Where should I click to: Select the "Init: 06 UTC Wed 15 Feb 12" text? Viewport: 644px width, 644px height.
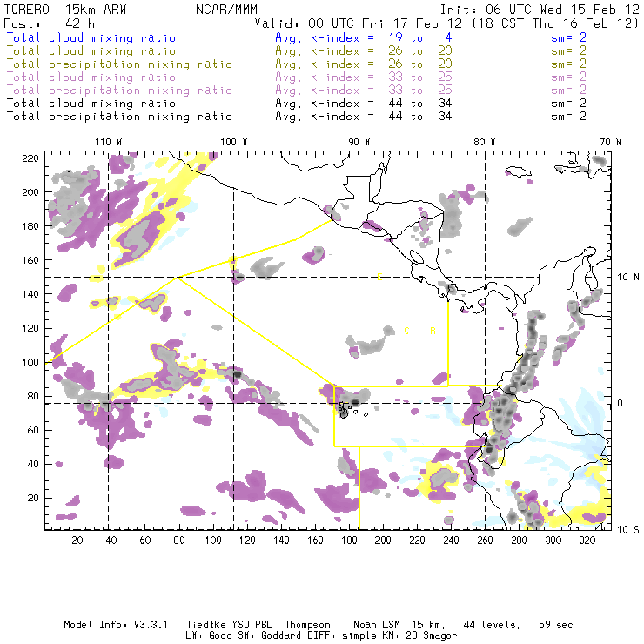click(540, 10)
